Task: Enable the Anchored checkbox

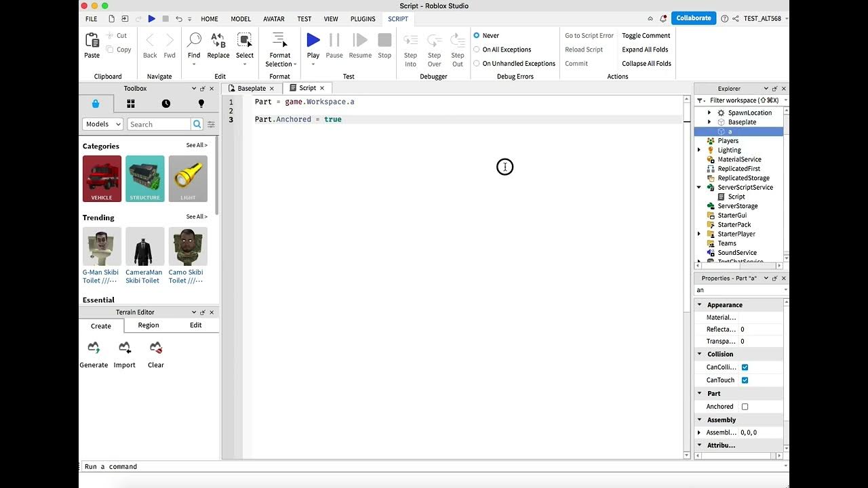Action: tap(745, 407)
